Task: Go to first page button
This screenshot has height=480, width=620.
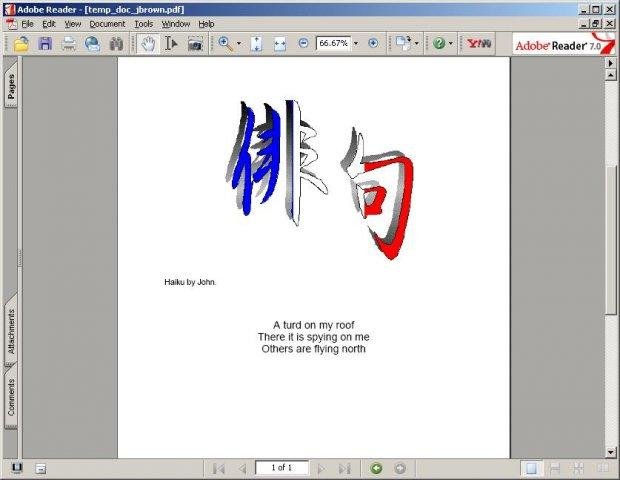Action: pyautogui.click(x=219, y=469)
